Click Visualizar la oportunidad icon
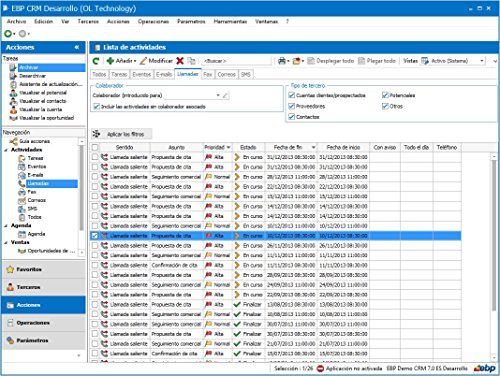This screenshot has height=376, width=500. 13,118
